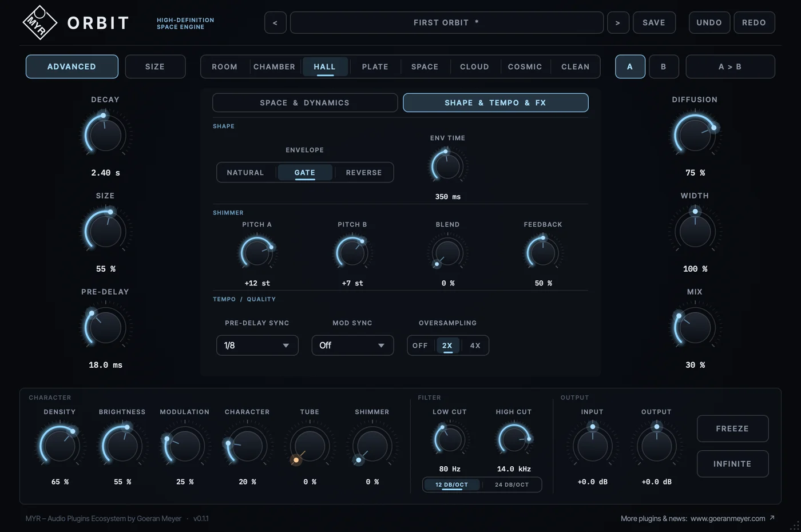The width and height of the screenshot is (801, 532).
Task: Click the Redo button
Action: click(x=754, y=23)
